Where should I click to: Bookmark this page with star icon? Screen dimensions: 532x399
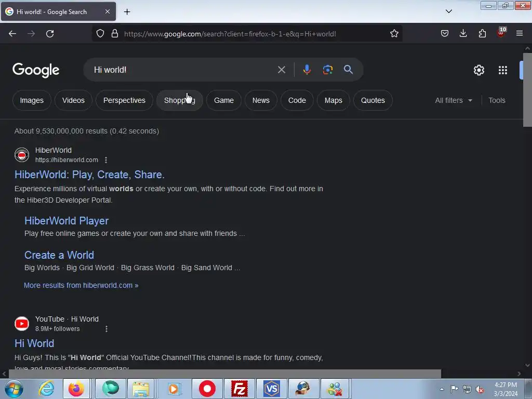[x=394, y=34]
